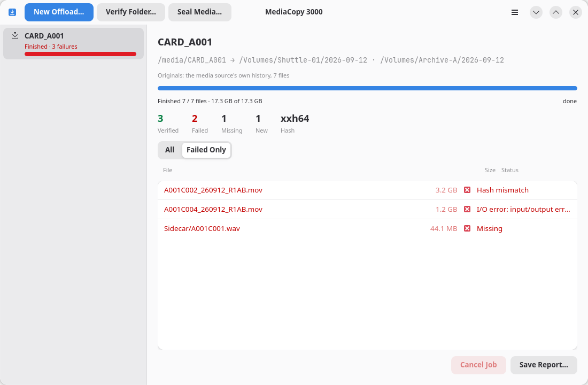
Task: Switch filter to All files
Action: (x=169, y=150)
